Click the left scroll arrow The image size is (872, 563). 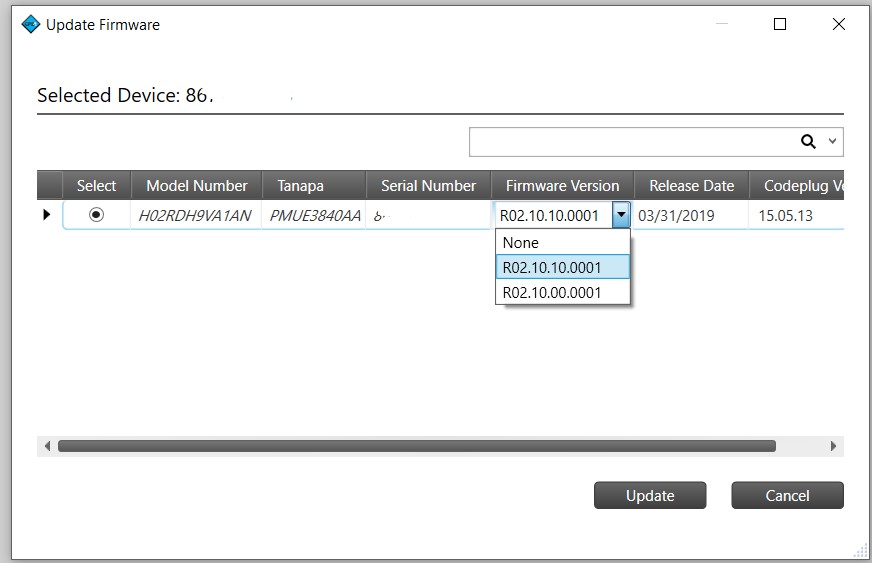coord(46,446)
